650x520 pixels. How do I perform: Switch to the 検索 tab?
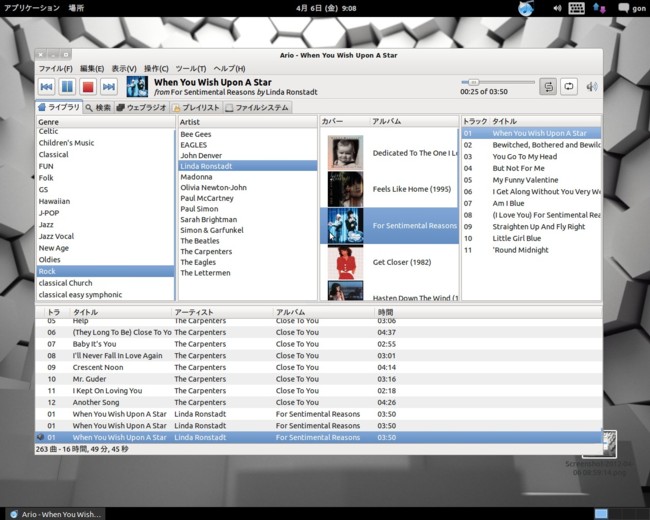tap(98, 108)
